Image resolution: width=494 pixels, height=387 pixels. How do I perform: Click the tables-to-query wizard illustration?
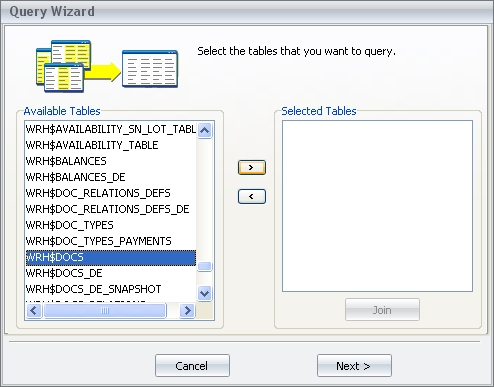click(x=107, y=66)
